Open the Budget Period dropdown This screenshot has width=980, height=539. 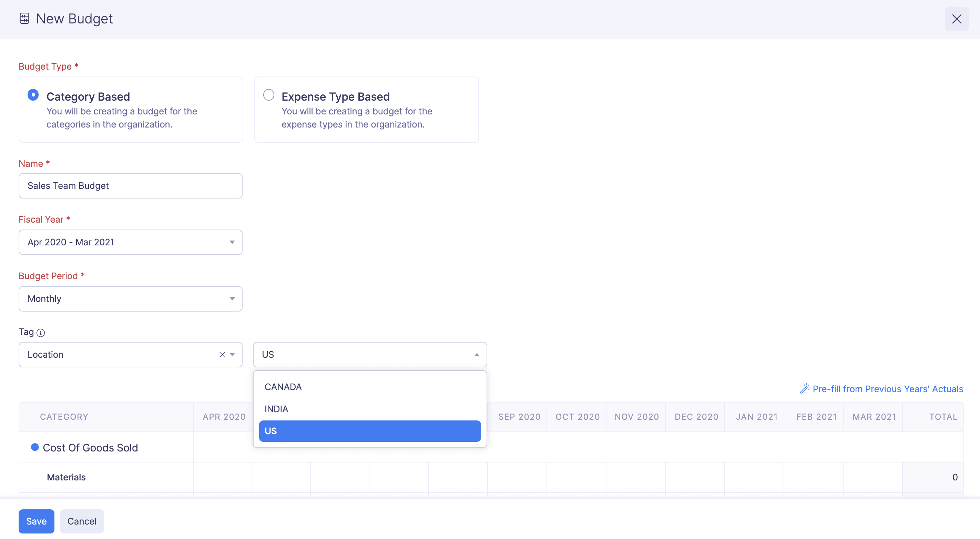131,298
